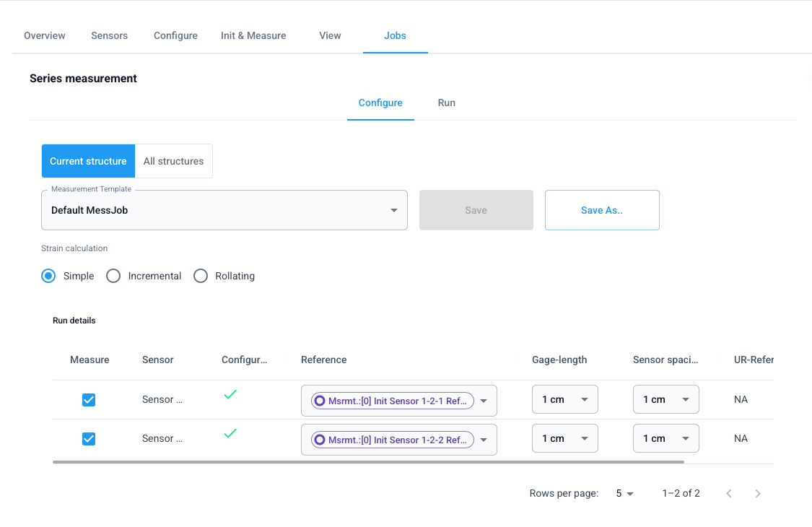
Task: Click the Series measurement heading
Action: pos(84,78)
